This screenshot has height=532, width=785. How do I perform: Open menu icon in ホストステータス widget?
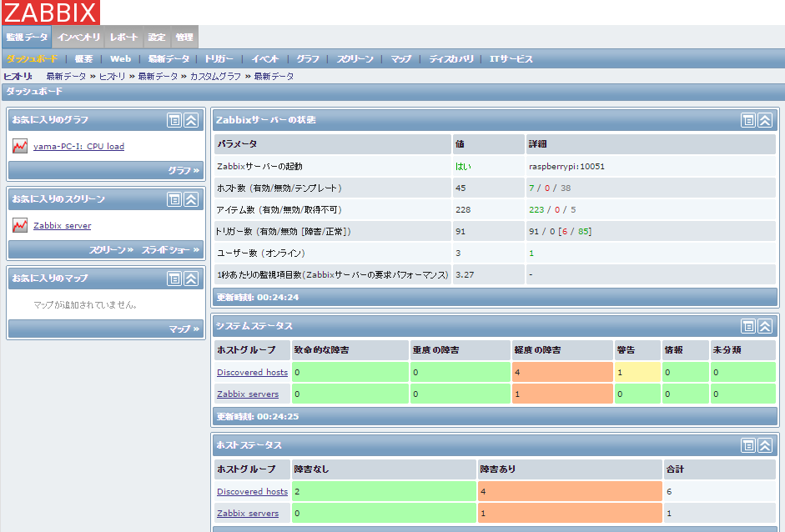pyautogui.click(x=748, y=445)
